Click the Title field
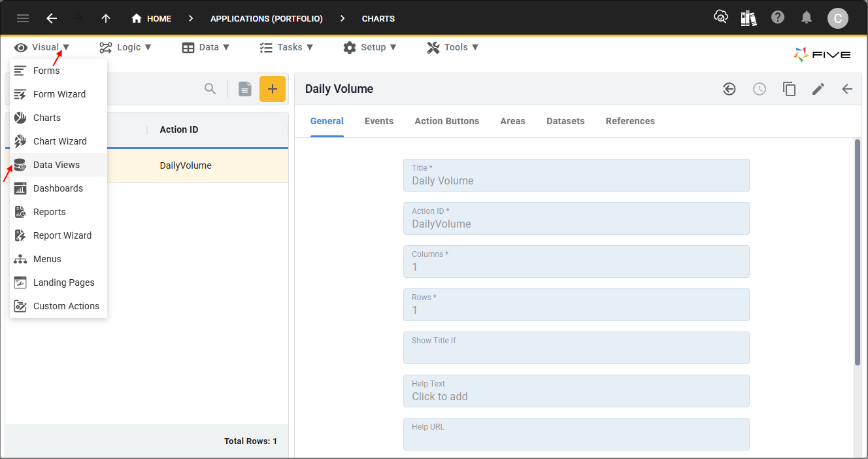The height and width of the screenshot is (459, 868). point(576,175)
